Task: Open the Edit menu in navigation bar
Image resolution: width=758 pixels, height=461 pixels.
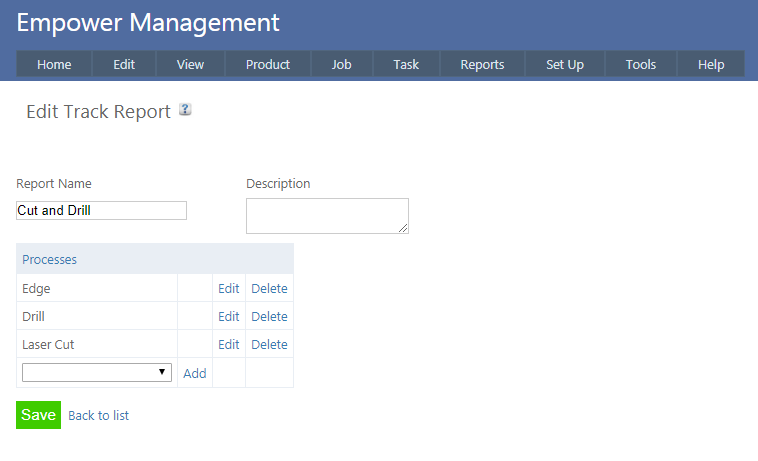Action: pos(124,65)
